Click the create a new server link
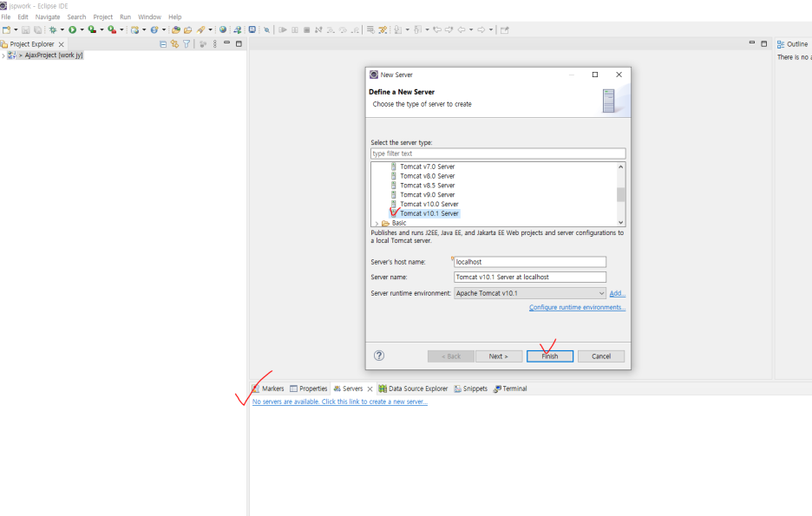Image resolution: width=812 pixels, height=516 pixels. click(x=340, y=402)
